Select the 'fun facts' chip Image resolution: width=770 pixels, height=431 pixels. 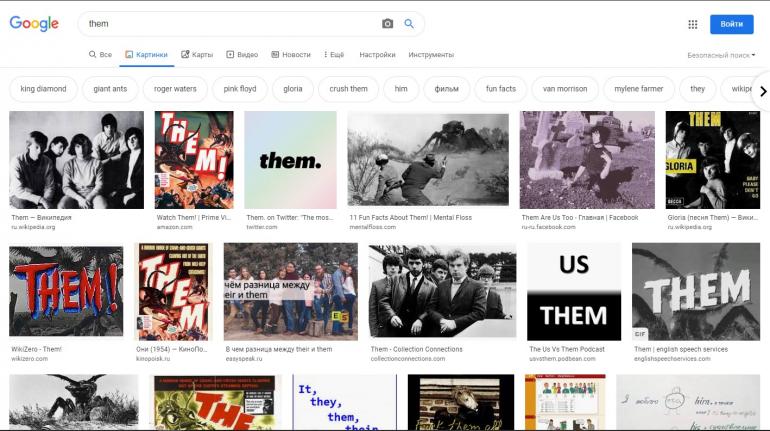pos(500,89)
